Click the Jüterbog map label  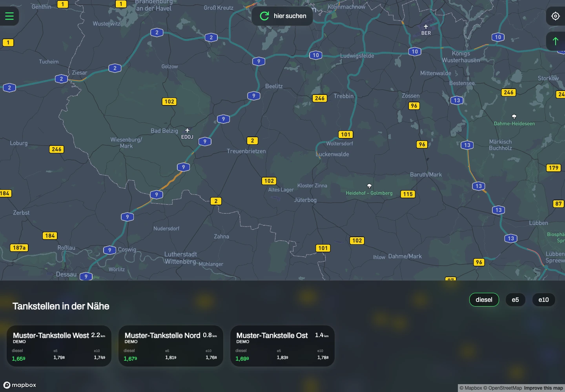tap(305, 200)
